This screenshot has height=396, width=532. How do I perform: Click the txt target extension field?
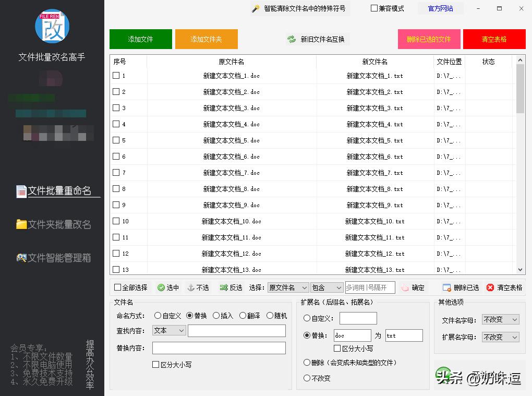[404, 335]
